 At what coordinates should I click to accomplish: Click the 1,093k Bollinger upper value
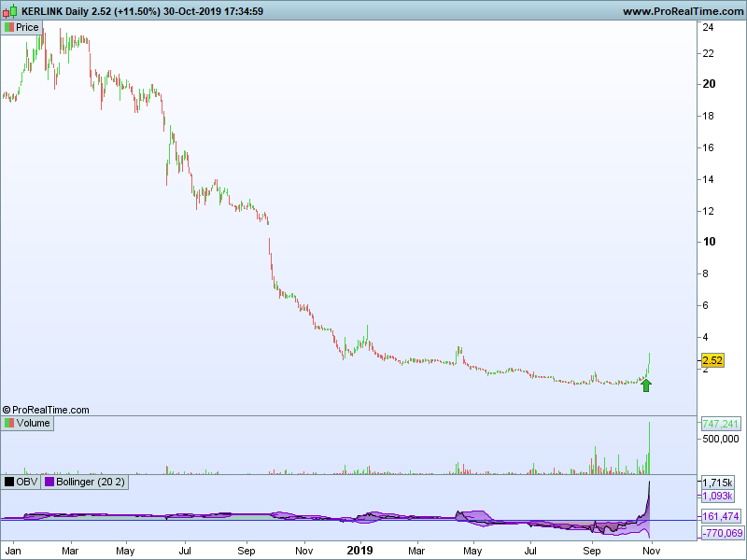717,497
